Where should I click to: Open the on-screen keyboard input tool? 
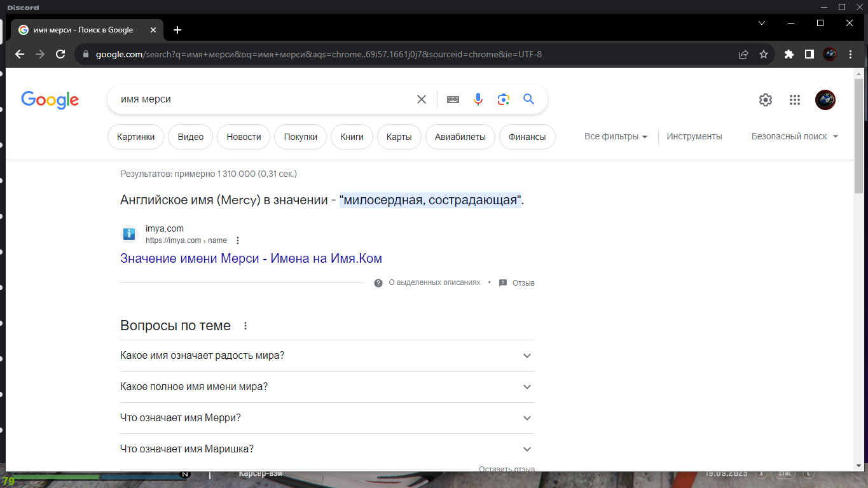point(453,99)
